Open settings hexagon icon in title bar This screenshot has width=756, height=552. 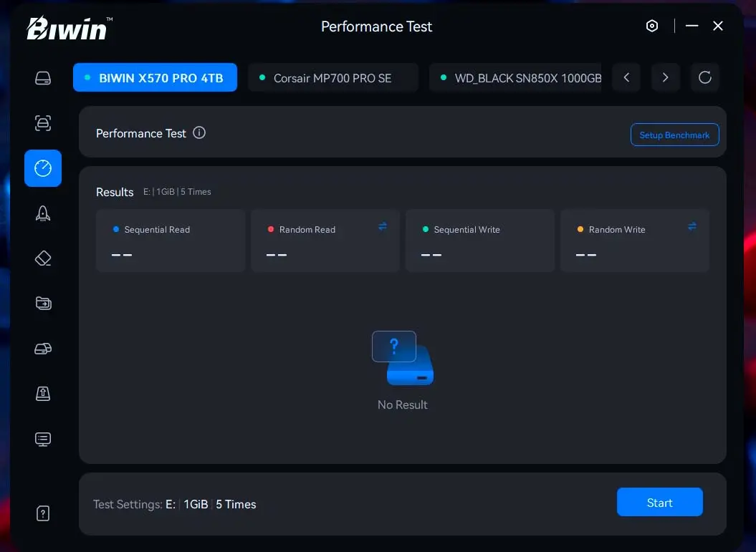pos(651,26)
